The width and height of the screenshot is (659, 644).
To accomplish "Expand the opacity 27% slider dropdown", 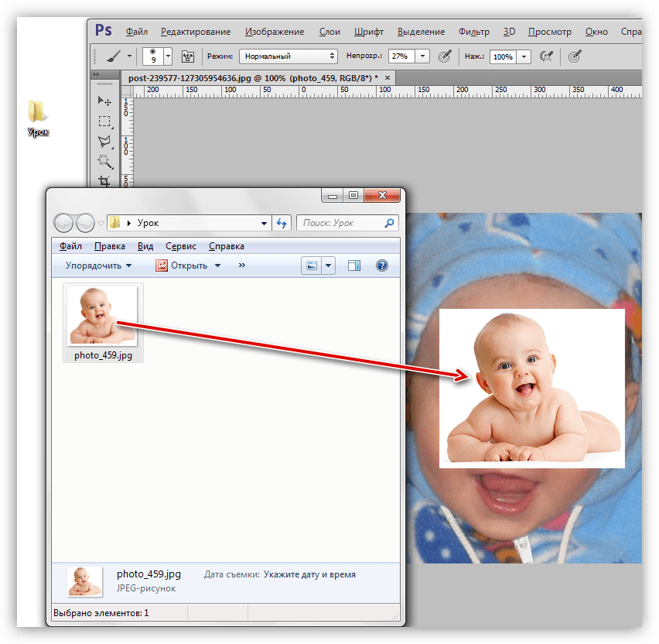I will point(422,57).
